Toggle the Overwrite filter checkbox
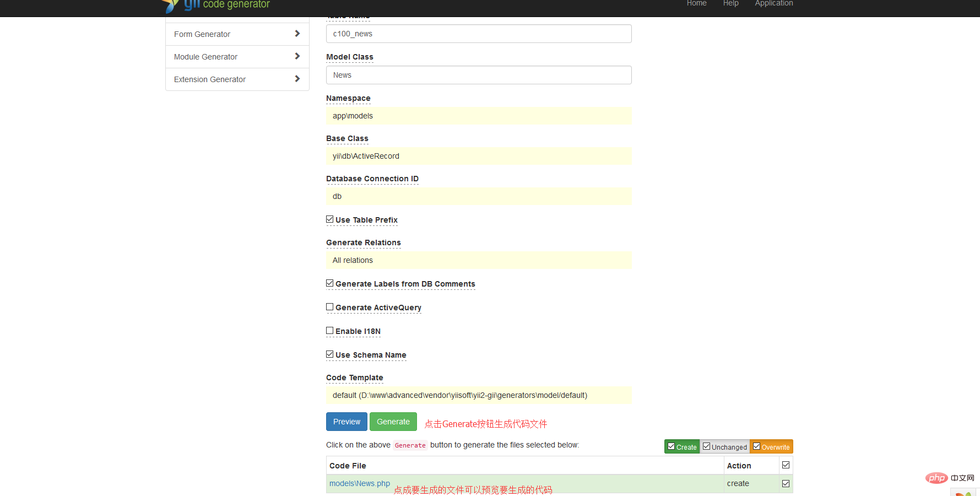 point(756,446)
